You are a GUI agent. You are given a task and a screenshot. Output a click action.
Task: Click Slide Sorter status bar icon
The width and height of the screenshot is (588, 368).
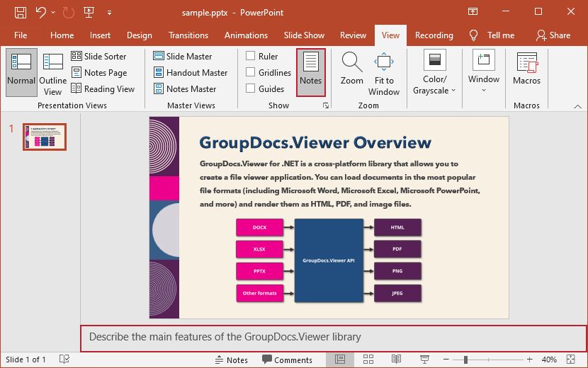pyautogui.click(x=368, y=360)
